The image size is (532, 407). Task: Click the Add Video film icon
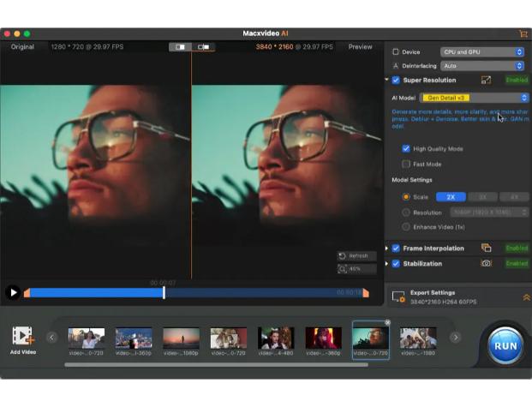pos(23,335)
